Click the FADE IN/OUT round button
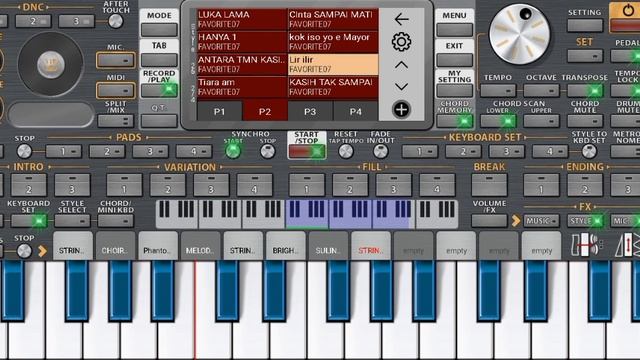Viewport: 640px width, 360px height. pyautogui.click(x=380, y=151)
